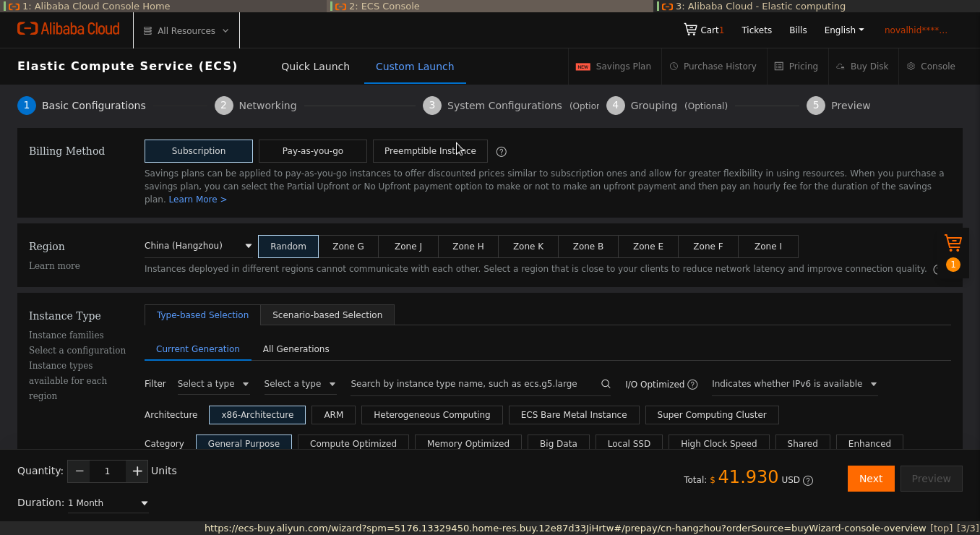The height and width of the screenshot is (535, 980).
Task: Click the orange Next button
Action: coord(870,479)
